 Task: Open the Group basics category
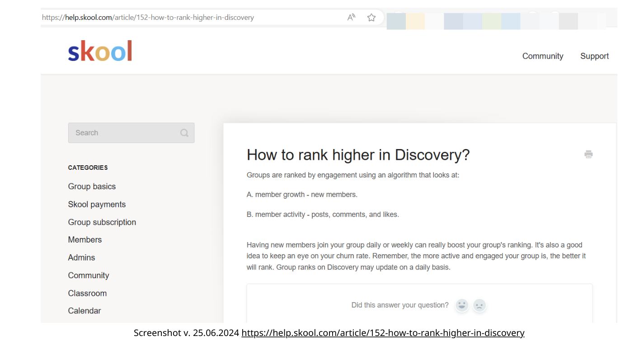(x=92, y=187)
